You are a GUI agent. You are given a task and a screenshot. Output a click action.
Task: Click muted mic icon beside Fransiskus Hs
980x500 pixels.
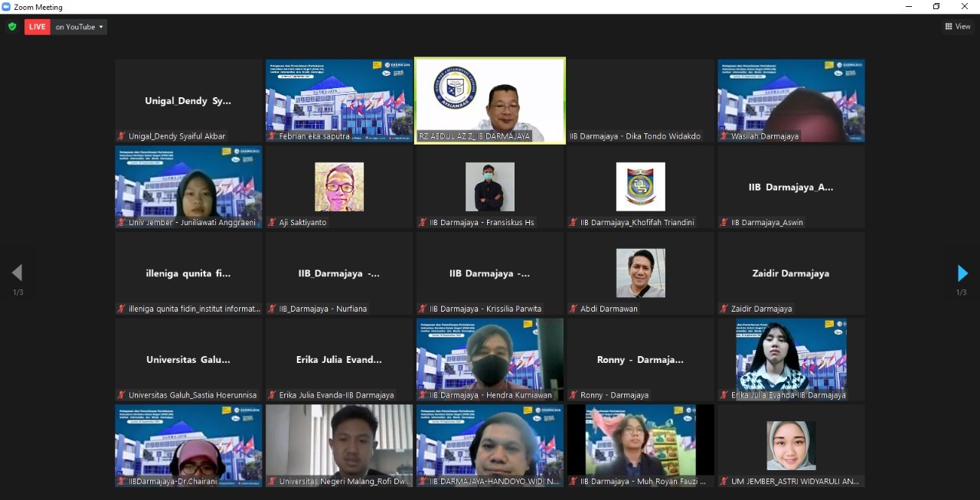[423, 223]
